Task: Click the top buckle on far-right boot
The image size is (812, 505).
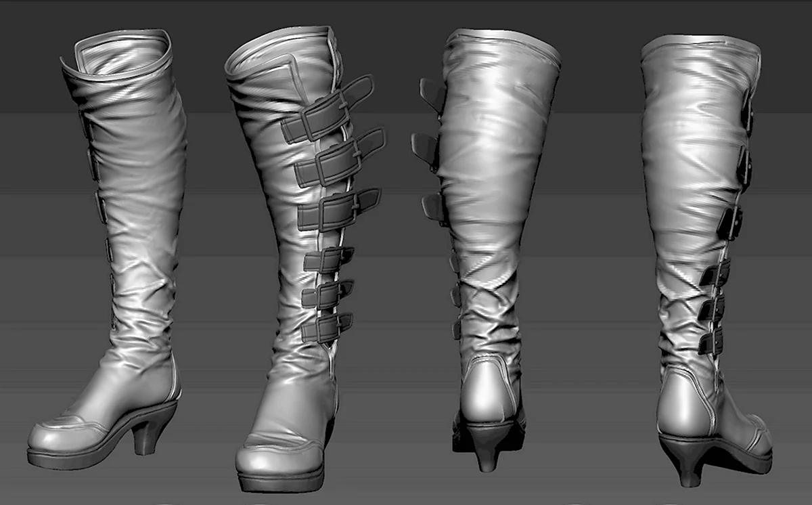Action: (746, 112)
